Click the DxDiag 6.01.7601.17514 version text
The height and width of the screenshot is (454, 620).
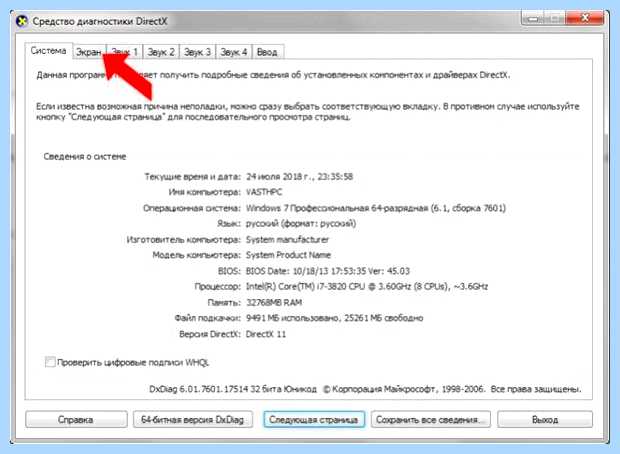tap(233, 389)
